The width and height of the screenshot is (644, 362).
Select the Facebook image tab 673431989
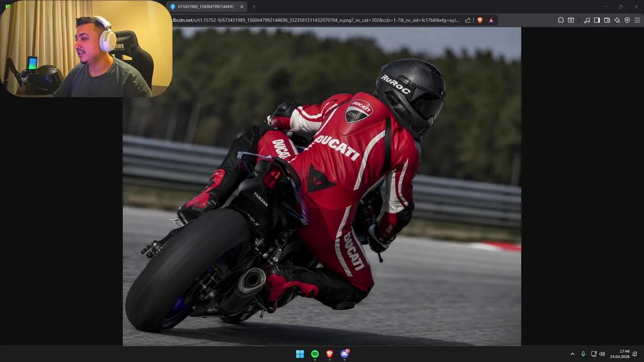click(207, 7)
